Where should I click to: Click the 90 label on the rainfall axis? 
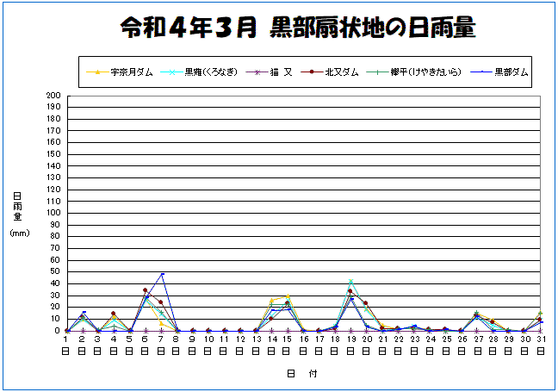pyautogui.click(x=55, y=225)
